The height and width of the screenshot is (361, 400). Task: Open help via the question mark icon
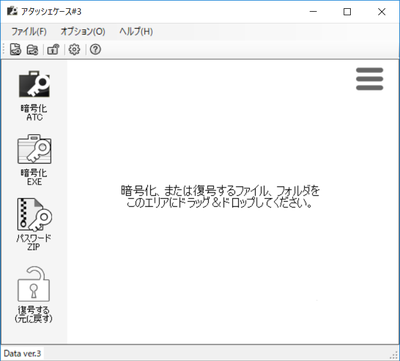(95, 50)
